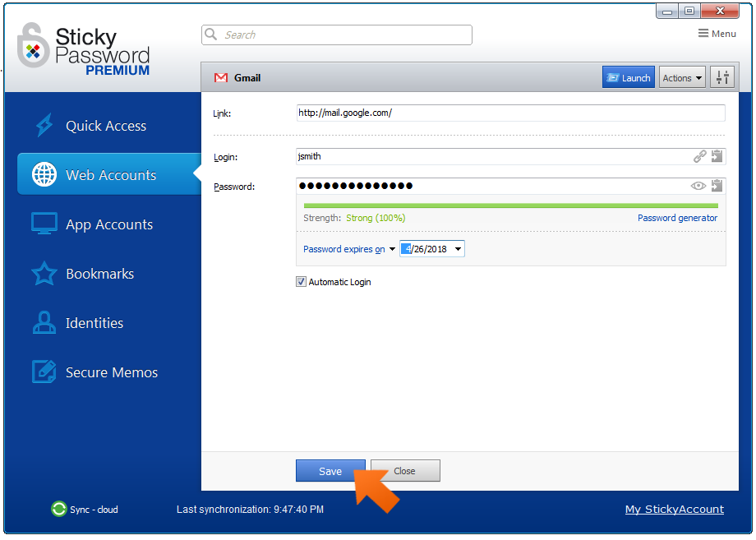The image size is (756, 540).
Task: Open My StickyAccount link
Action: tap(674, 509)
